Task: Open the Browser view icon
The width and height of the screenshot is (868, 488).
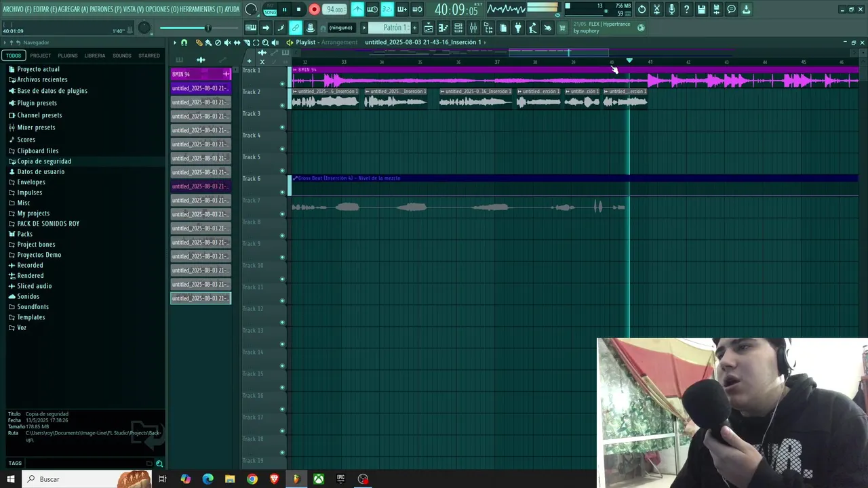Action: pyautogui.click(x=488, y=28)
